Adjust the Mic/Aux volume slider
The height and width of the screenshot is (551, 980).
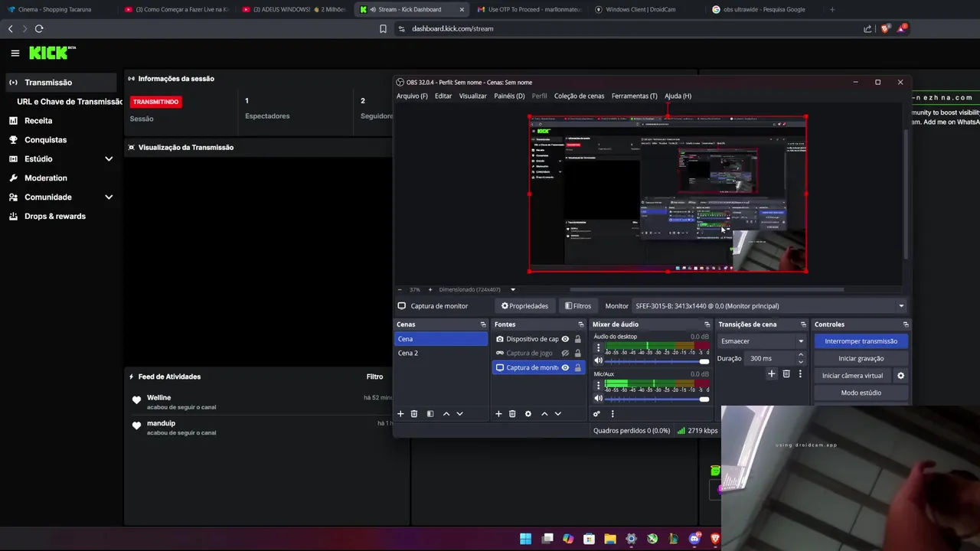pyautogui.click(x=657, y=398)
